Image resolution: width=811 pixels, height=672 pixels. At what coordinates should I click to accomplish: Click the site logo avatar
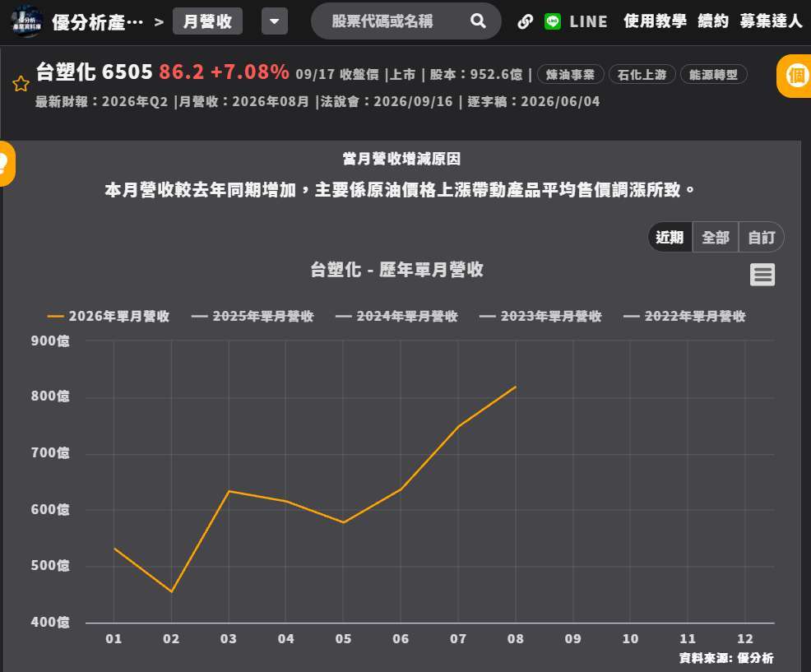pyautogui.click(x=26, y=21)
